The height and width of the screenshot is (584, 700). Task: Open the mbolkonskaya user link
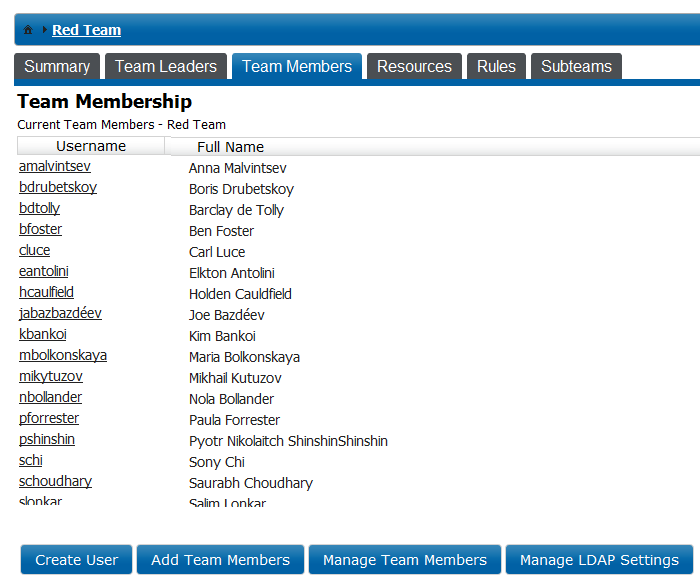click(63, 355)
